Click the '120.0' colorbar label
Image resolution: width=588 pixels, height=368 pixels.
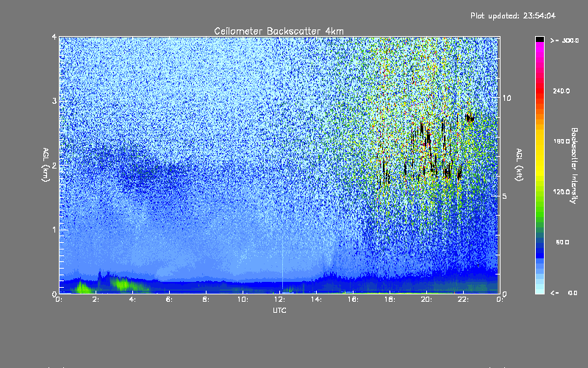[x=562, y=191]
